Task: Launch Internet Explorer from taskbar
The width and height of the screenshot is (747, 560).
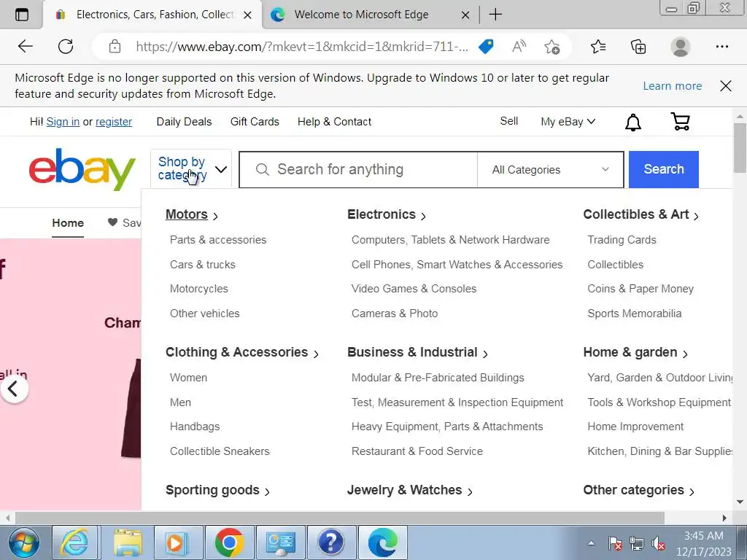Action: click(x=74, y=542)
